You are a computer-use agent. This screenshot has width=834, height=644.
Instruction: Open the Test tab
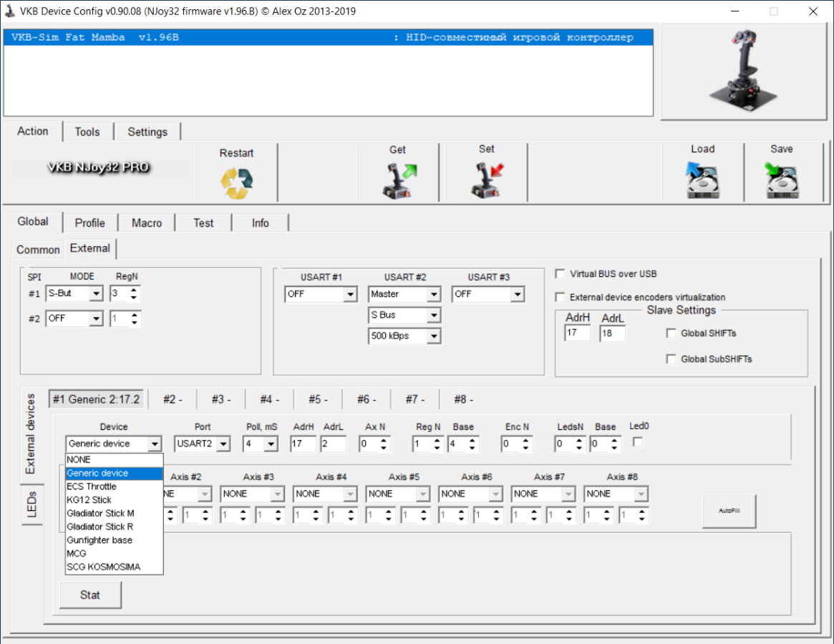[x=203, y=223]
